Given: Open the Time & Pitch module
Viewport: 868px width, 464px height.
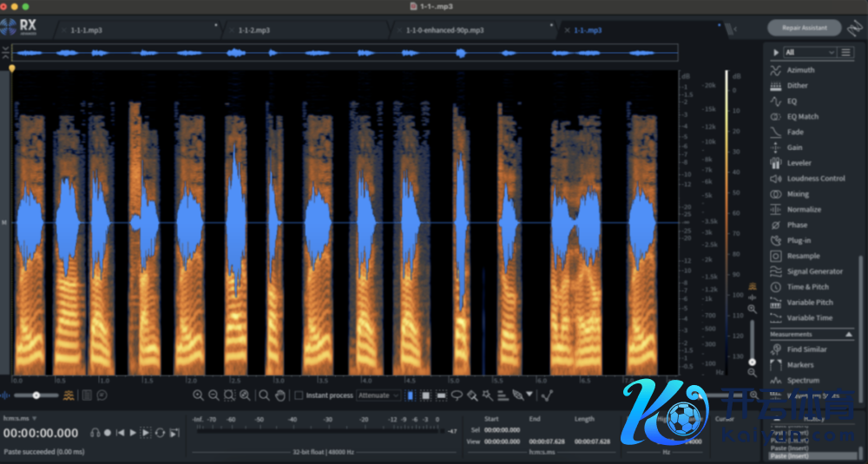Looking at the screenshot, I should [x=807, y=287].
